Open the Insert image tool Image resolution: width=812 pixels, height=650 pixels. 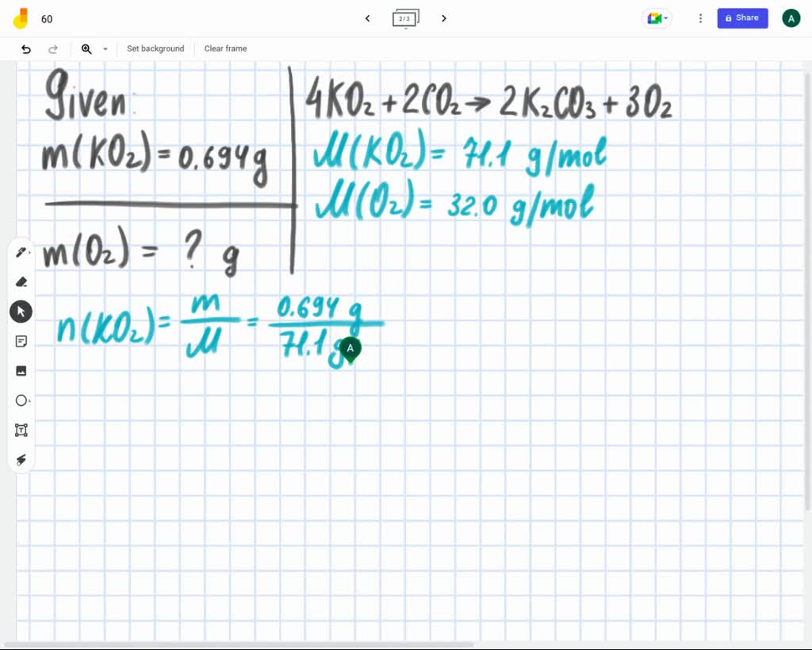pyautogui.click(x=21, y=370)
